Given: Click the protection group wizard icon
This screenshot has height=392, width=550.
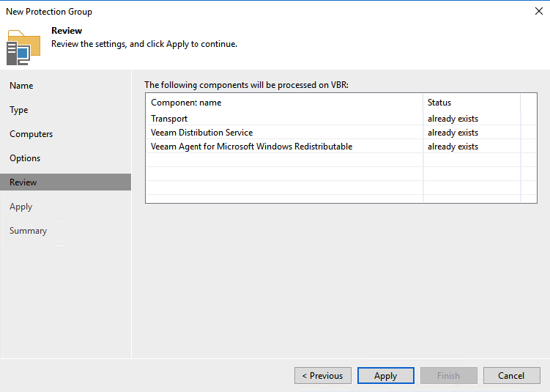Looking at the screenshot, I should (x=23, y=47).
